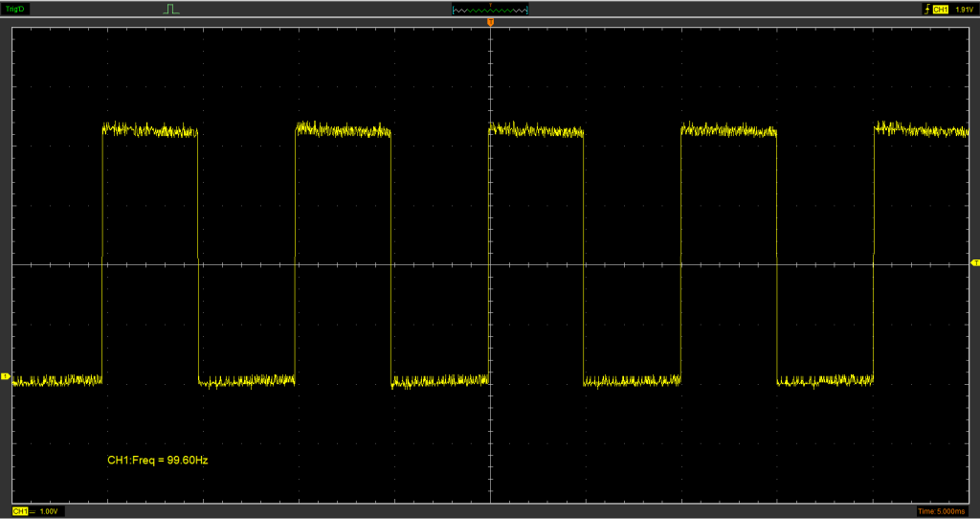Image resolution: width=980 pixels, height=519 pixels.
Task: Click the waveform memory overview bar
Action: (490, 10)
